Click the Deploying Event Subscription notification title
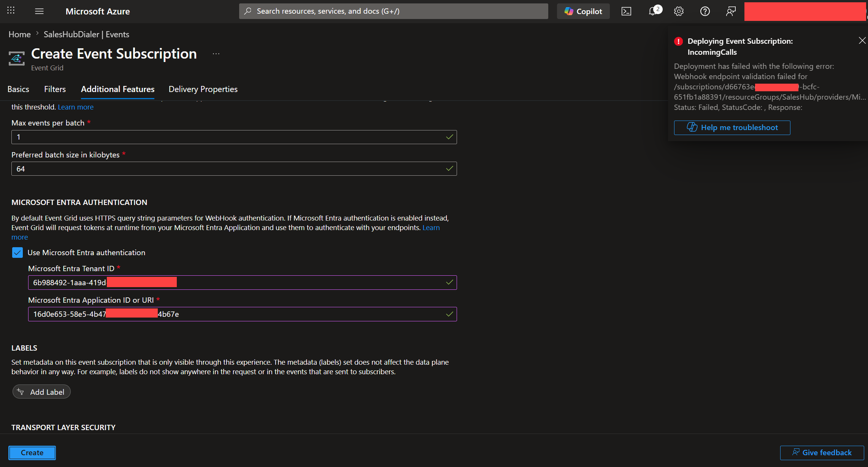The height and width of the screenshot is (467, 868). (740, 46)
